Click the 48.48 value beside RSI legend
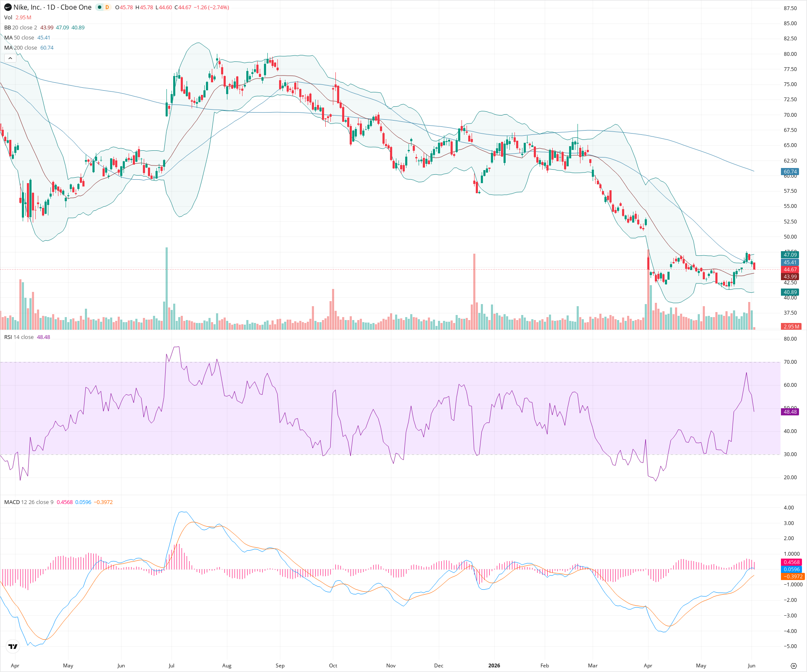This screenshot has width=807, height=672. pyautogui.click(x=43, y=337)
